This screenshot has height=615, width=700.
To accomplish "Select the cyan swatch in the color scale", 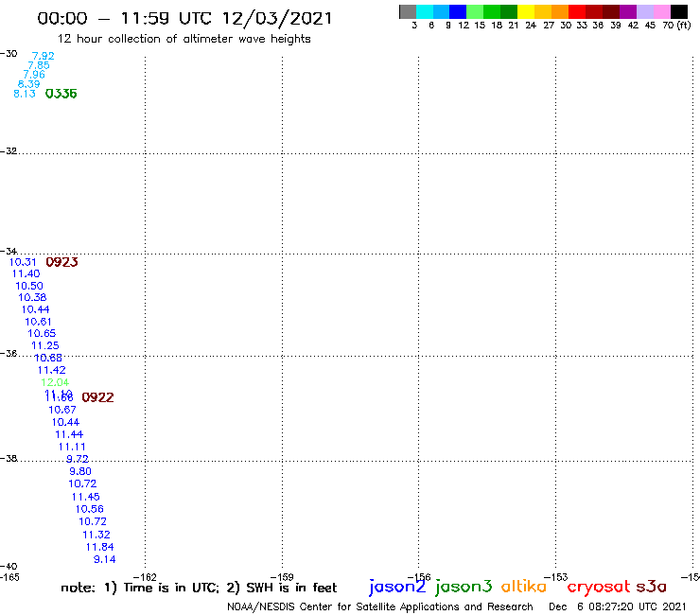I will tap(425, 11).
